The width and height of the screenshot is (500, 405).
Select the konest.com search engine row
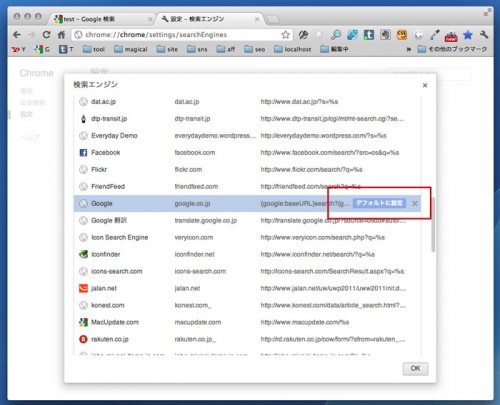(247, 305)
